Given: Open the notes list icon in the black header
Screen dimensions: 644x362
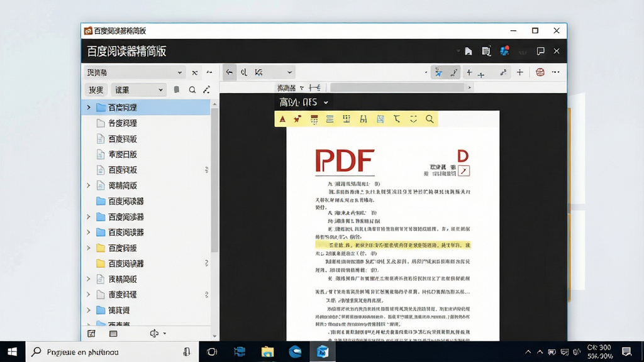Looking at the screenshot, I should pyautogui.click(x=486, y=52).
